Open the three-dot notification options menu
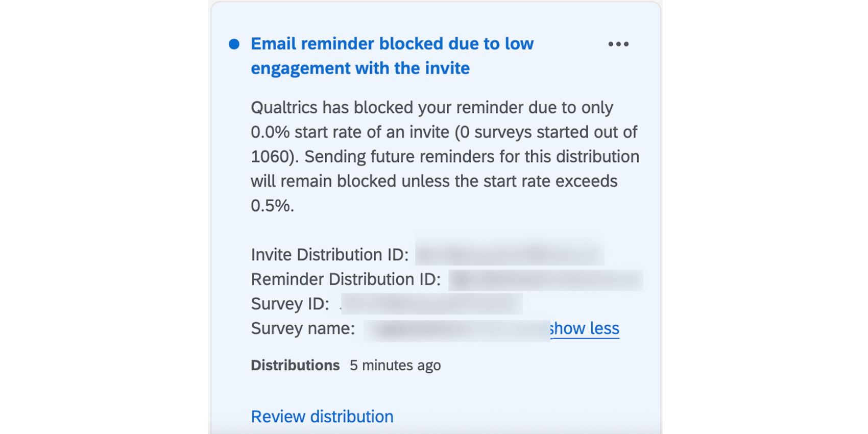This screenshot has width=868, height=434. 618,44
